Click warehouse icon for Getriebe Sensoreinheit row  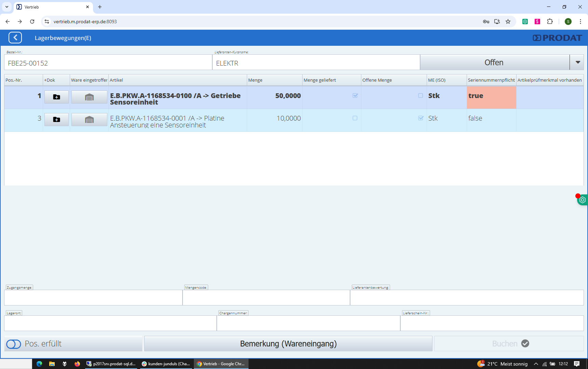pyautogui.click(x=89, y=97)
